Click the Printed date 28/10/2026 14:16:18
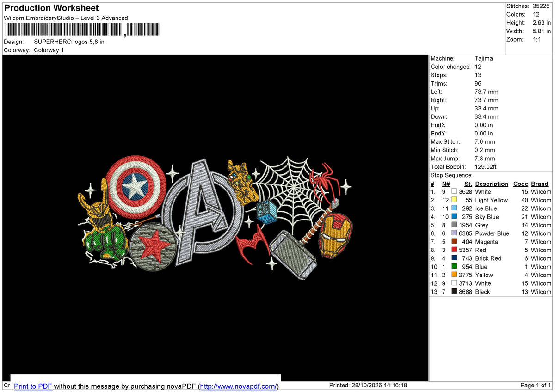Screen dimensions: 555x392 point(368,385)
